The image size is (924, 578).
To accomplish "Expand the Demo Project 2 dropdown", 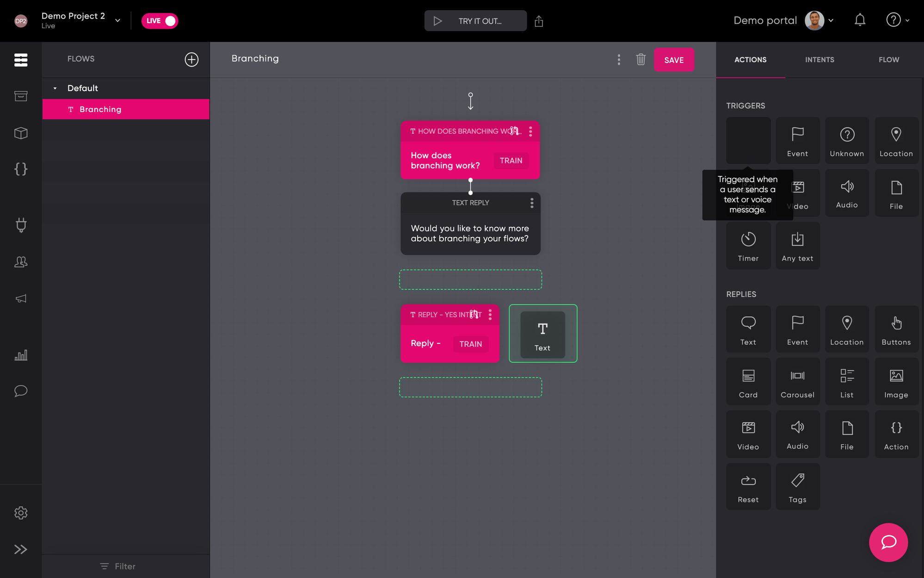I will [117, 20].
